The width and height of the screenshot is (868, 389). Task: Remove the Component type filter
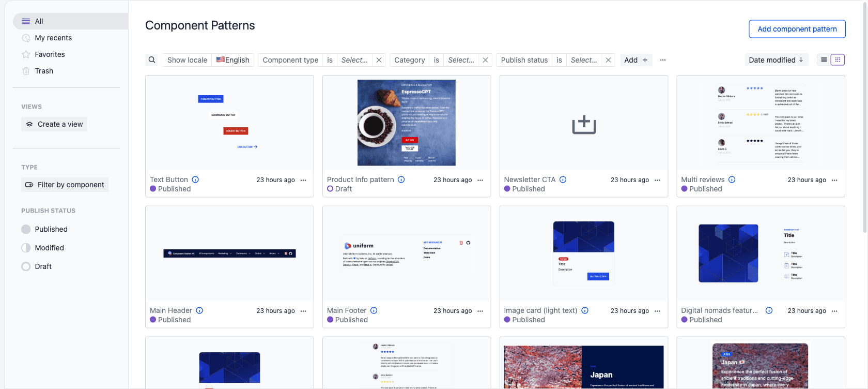coord(379,60)
